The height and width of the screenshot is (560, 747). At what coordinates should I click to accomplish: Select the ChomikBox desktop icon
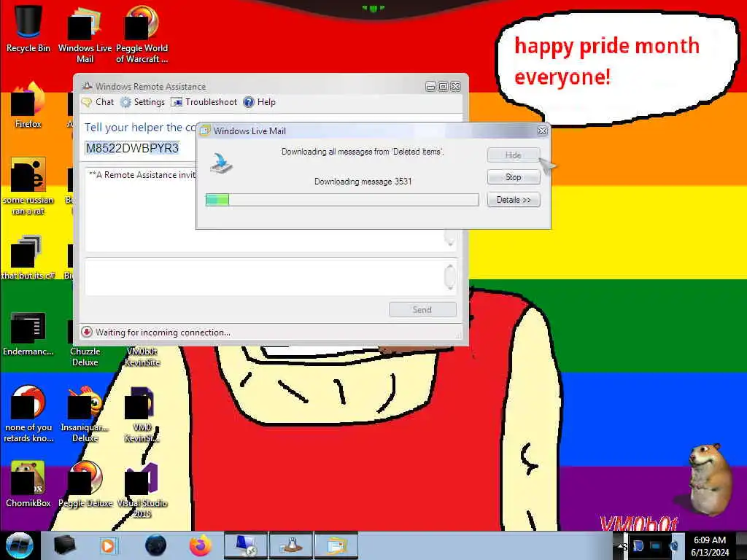point(28,484)
